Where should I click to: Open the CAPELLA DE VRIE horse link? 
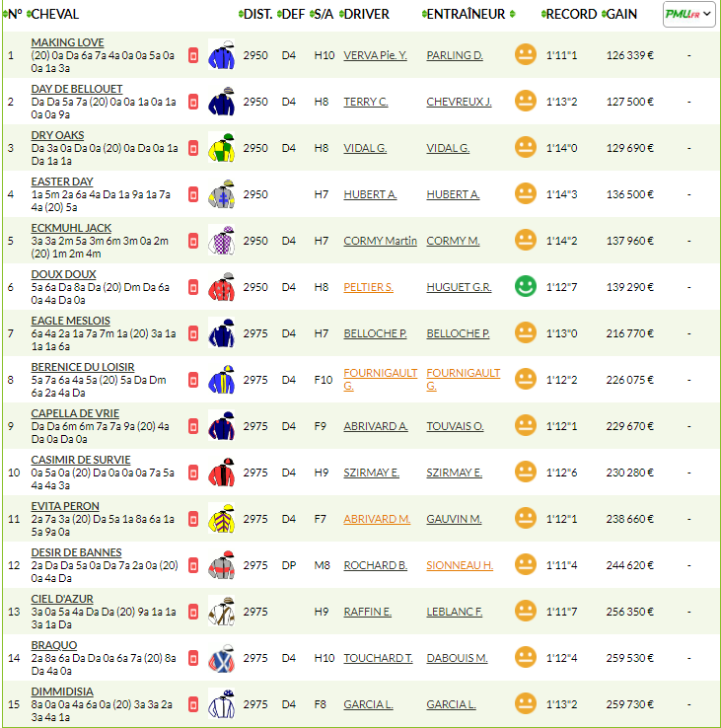tap(75, 413)
